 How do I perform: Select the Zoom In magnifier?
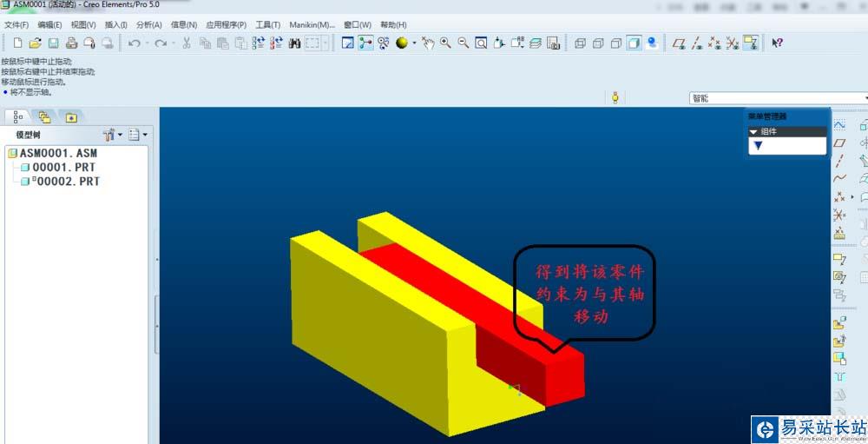(445, 43)
